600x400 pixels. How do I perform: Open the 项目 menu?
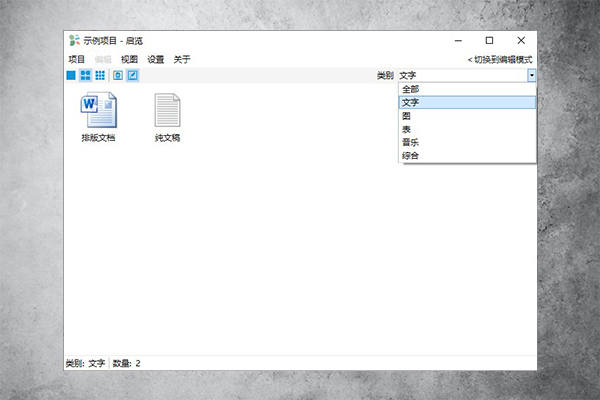point(77,59)
